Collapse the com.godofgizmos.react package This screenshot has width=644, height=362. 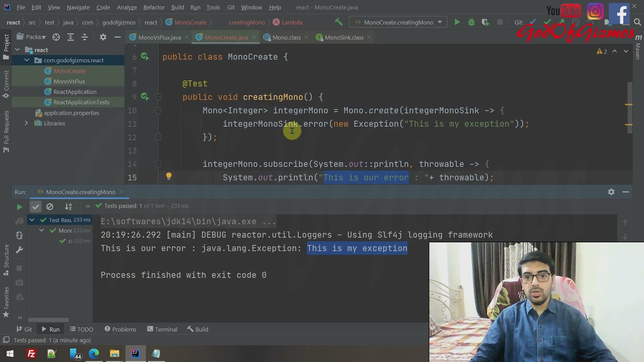(x=27, y=60)
